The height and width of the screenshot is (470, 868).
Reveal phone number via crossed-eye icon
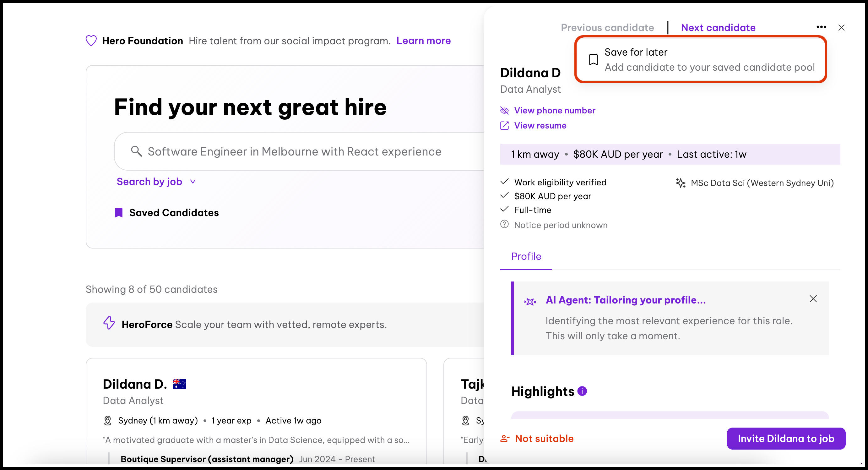(504, 111)
